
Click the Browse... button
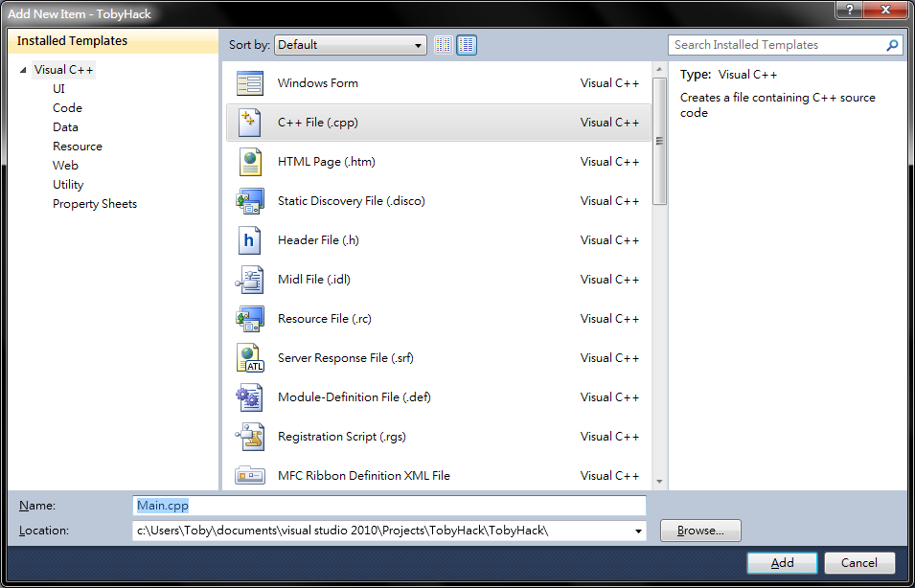click(700, 531)
